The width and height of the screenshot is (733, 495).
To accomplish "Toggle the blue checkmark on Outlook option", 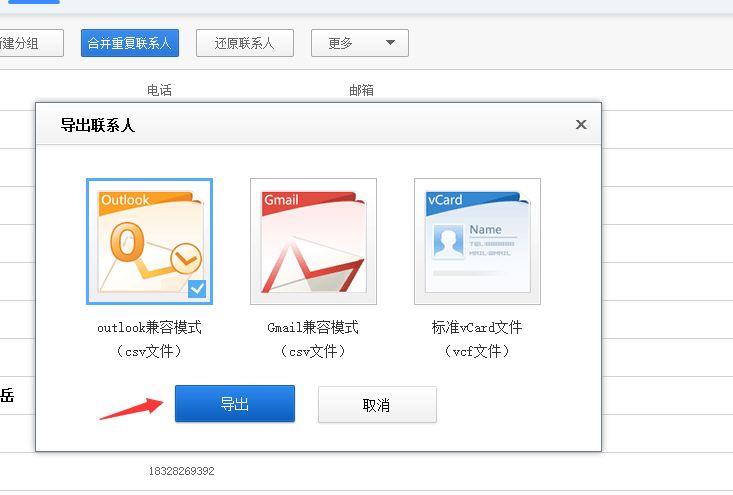I will pyautogui.click(x=197, y=289).
